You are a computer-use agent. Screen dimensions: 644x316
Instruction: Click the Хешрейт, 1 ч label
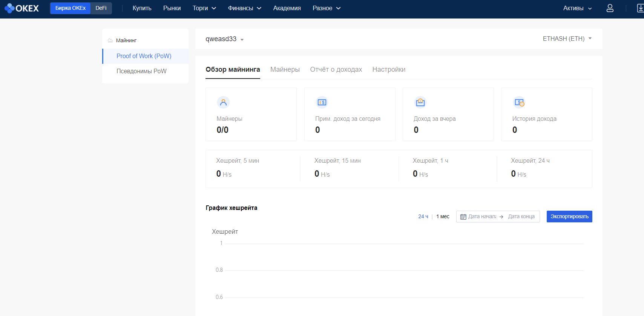430,160
